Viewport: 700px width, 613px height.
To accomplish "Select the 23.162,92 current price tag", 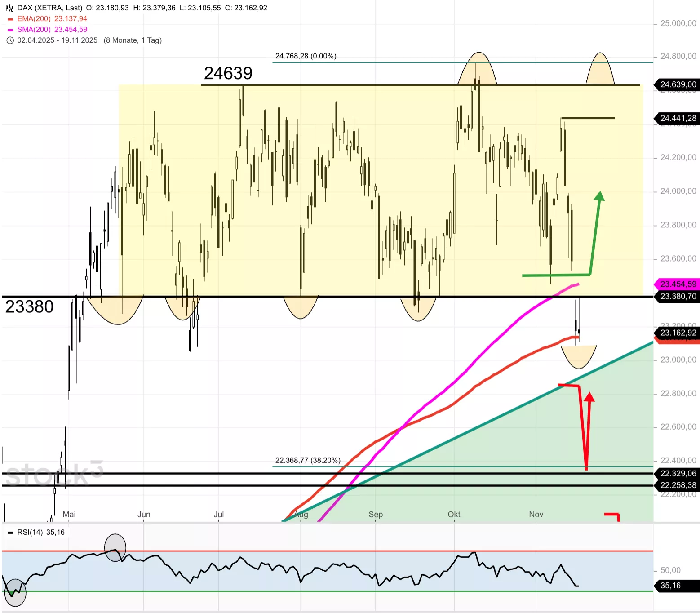I will point(678,333).
